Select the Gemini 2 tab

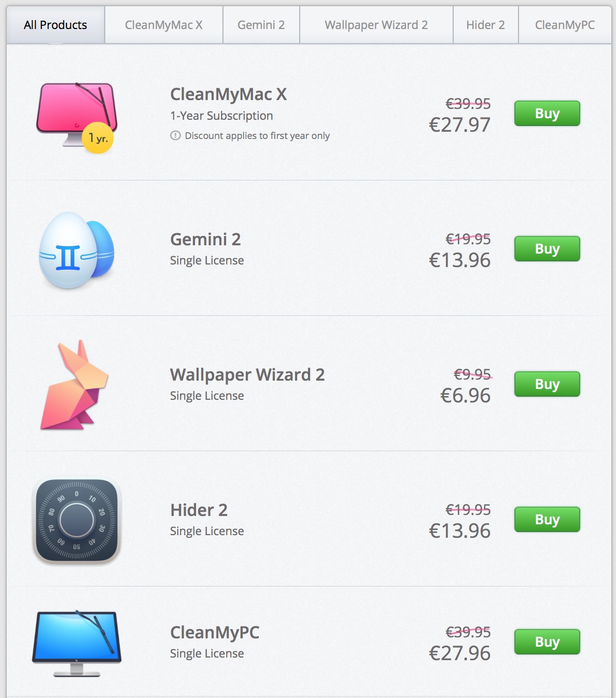261,25
